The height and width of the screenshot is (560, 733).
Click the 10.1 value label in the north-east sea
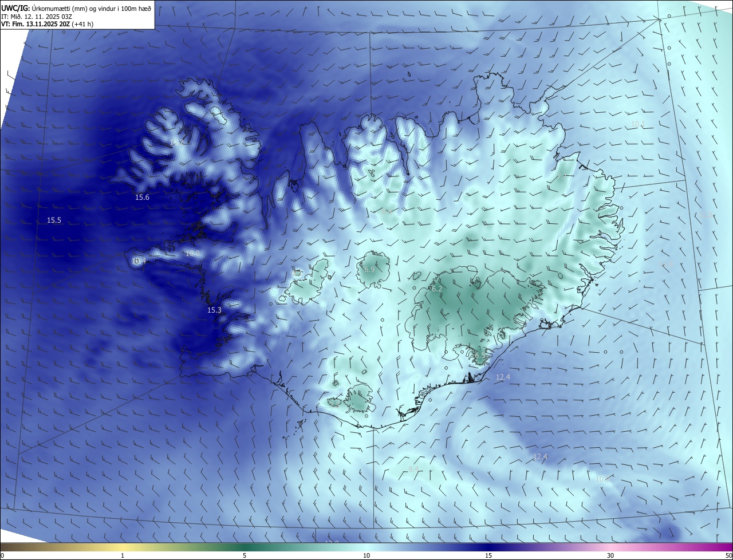[x=638, y=124]
